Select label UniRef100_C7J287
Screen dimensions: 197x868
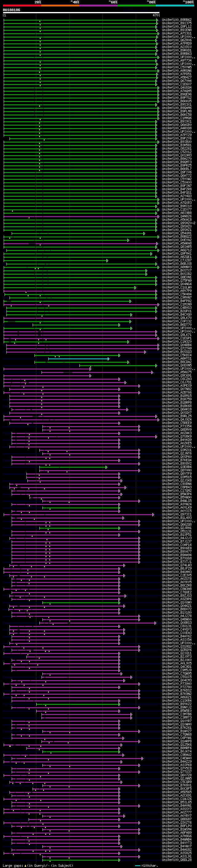177,260
